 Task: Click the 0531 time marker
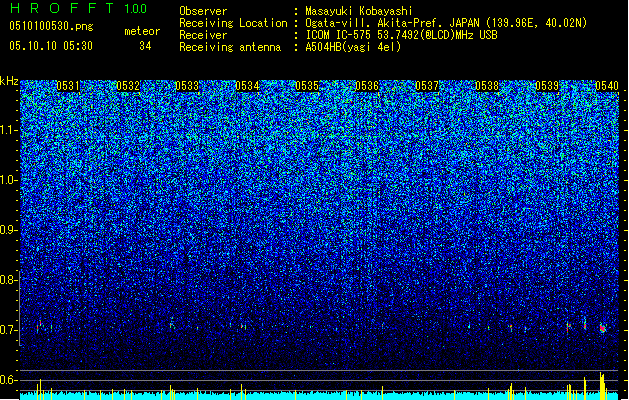pyautogui.click(x=68, y=86)
